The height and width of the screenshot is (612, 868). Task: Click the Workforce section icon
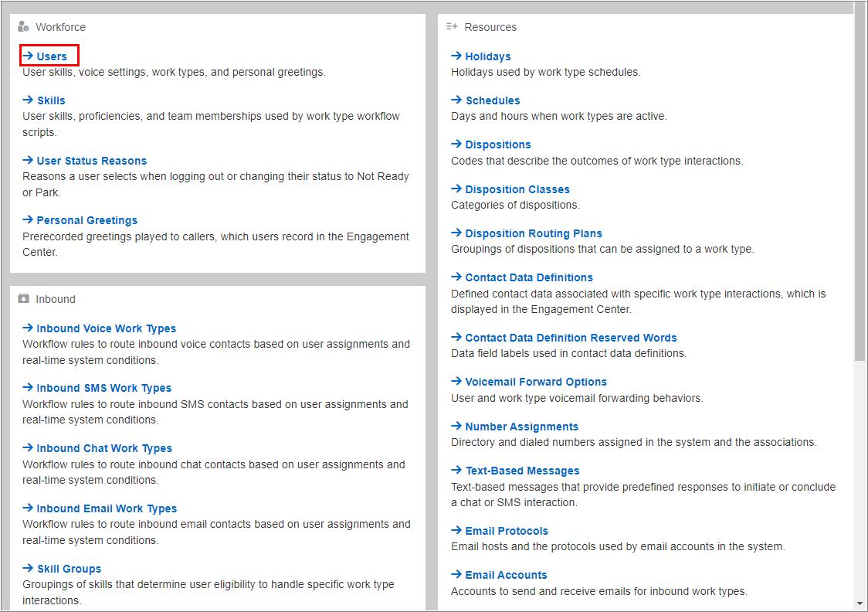25,26
